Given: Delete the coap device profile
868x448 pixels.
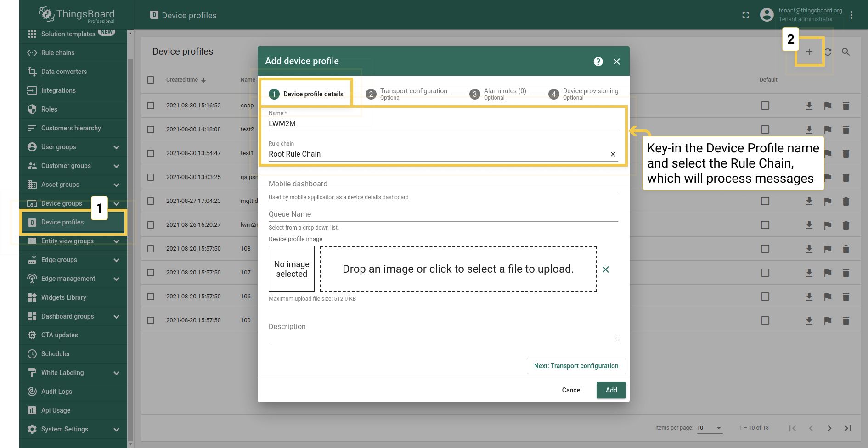Looking at the screenshot, I should (845, 106).
